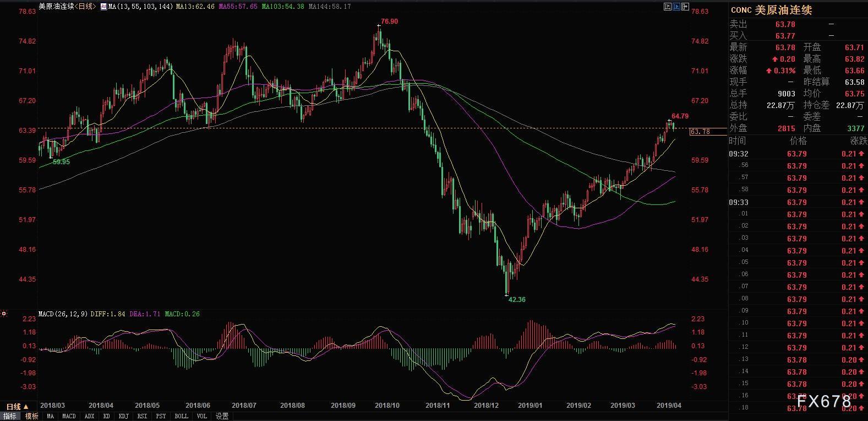Open the 设置 settings button
The image size is (868, 421).
pos(222,417)
